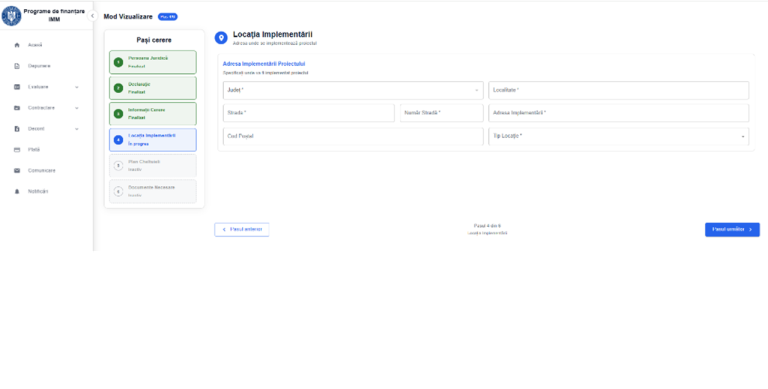Click the home icon beside Acasă
The image size is (768, 389).
(x=17, y=45)
